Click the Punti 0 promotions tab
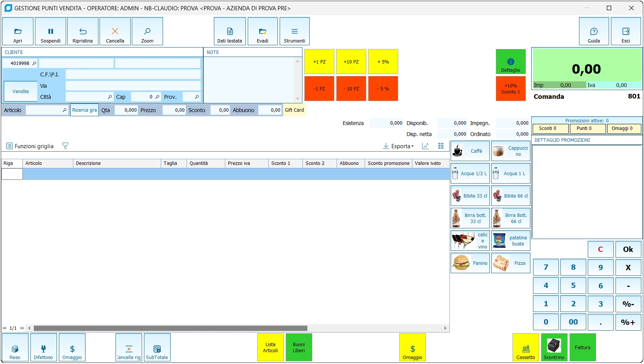Image resolution: width=644 pixels, height=364 pixels. pyautogui.click(x=587, y=129)
